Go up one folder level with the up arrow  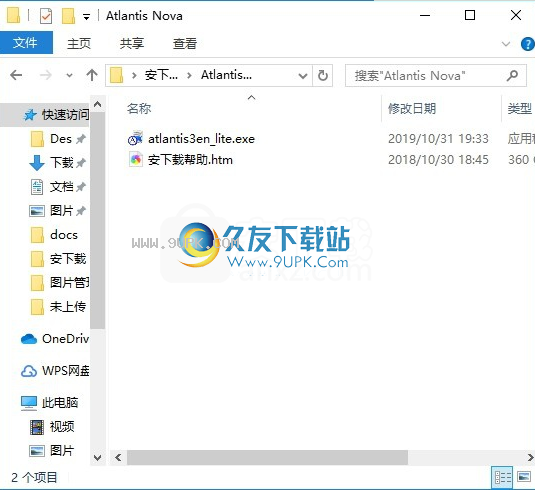(x=92, y=75)
